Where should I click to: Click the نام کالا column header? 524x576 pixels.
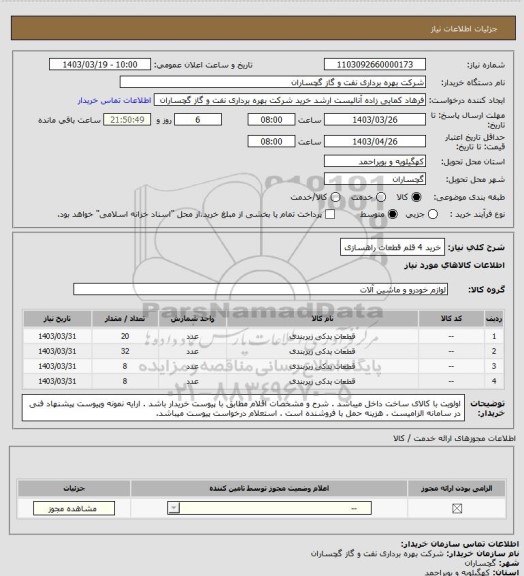tap(323, 319)
